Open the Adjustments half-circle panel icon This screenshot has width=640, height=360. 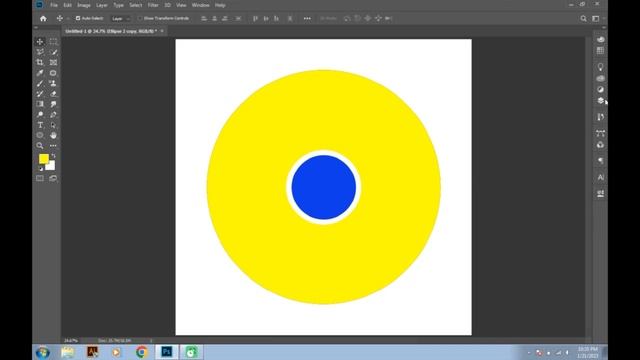[x=600, y=89]
